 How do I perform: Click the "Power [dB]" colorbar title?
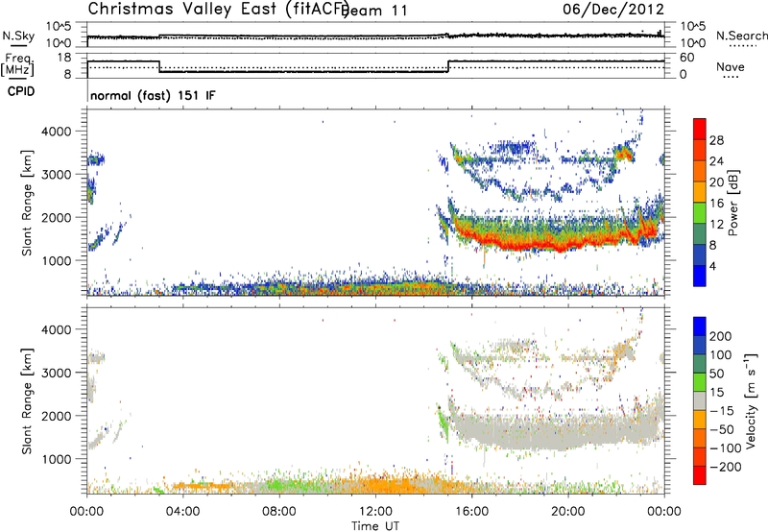point(733,203)
